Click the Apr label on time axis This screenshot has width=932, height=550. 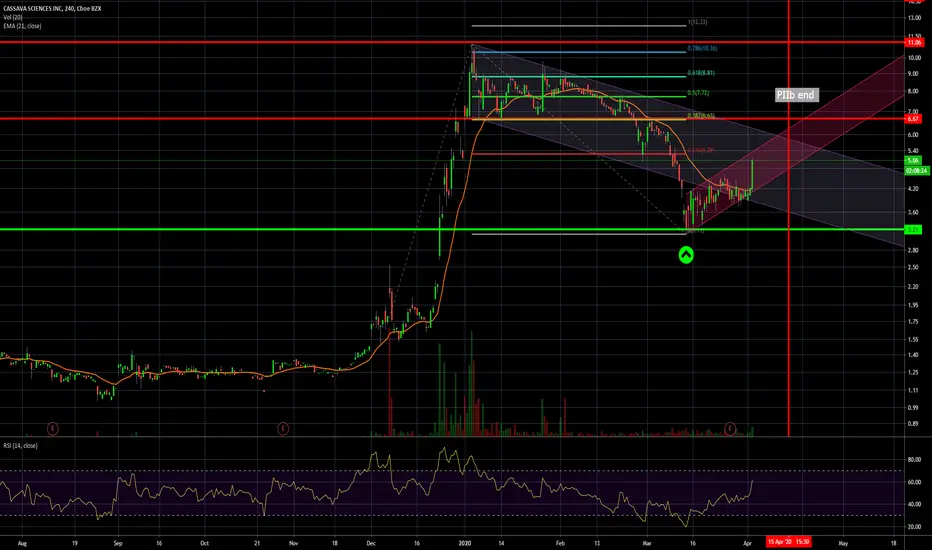[747, 543]
